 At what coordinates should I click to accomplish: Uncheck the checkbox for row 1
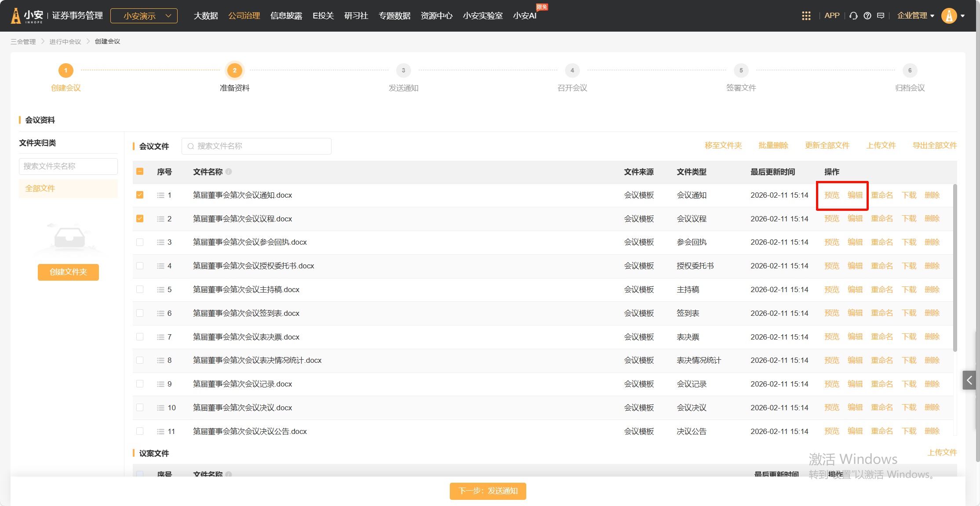pyautogui.click(x=140, y=195)
